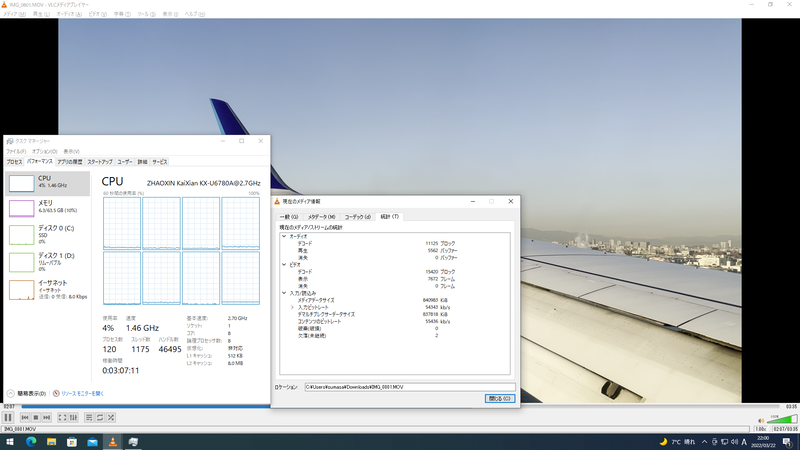800x450 pixels.
Task: Open Mail app from taskbar
Action: 92,442
